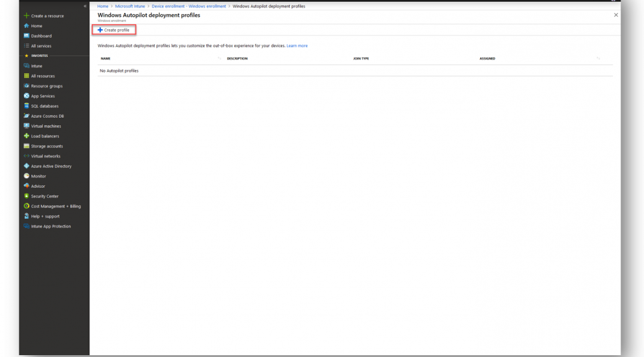Click the Windows Autopilot deployment profiles breadcrumb text

pos(269,6)
